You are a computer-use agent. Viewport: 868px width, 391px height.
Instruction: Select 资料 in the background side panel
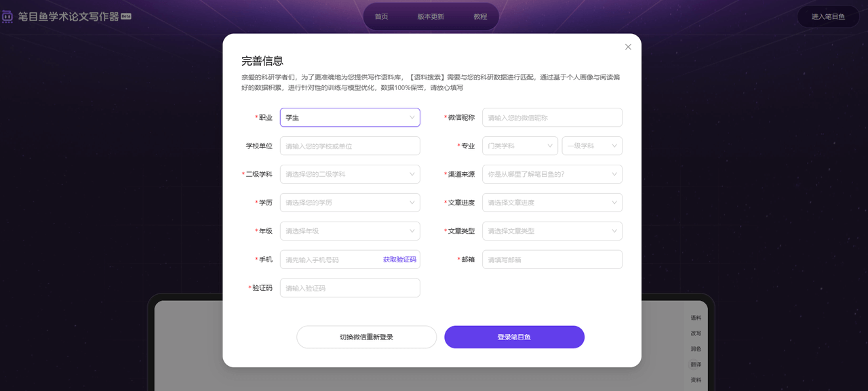point(696,380)
